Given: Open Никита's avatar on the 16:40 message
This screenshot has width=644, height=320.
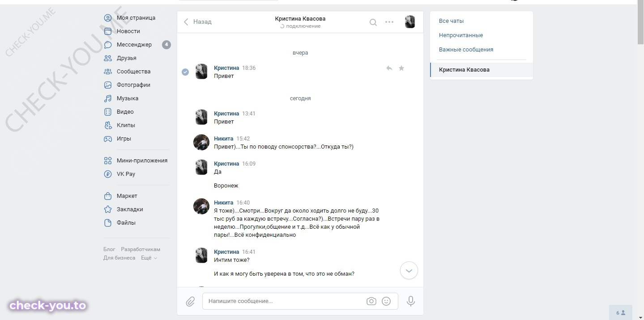Looking at the screenshot, I should click(x=201, y=206).
